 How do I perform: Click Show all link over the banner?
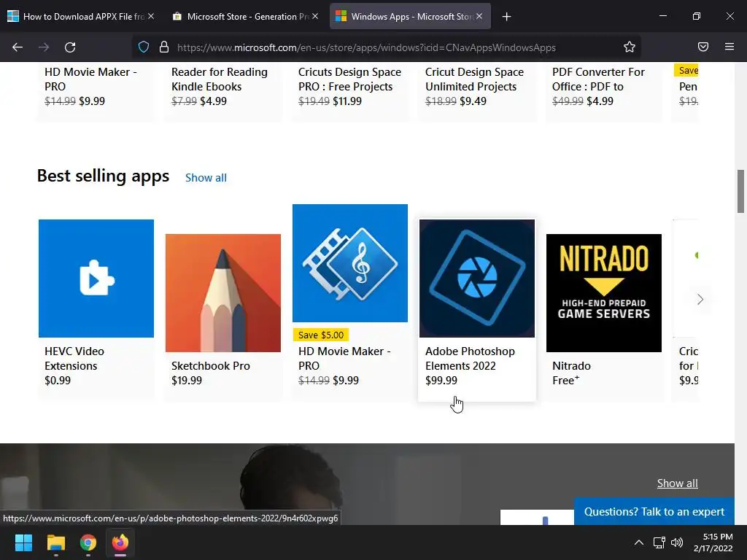click(678, 483)
